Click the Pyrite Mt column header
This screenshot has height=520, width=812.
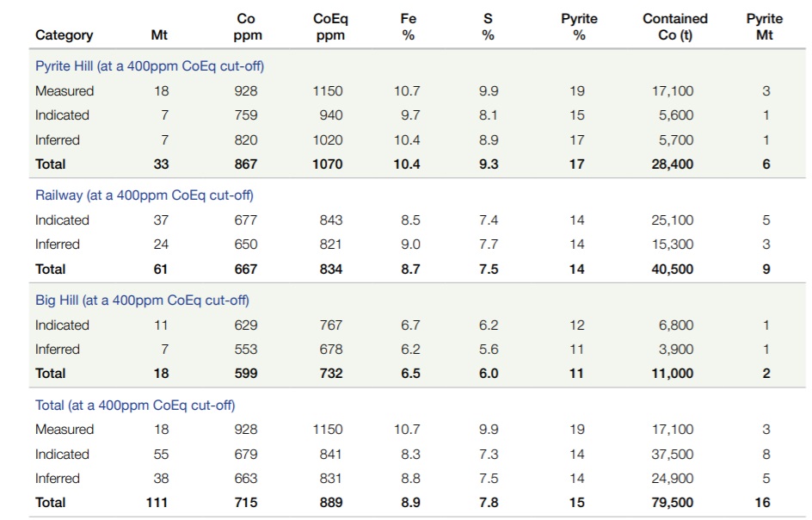click(x=765, y=27)
